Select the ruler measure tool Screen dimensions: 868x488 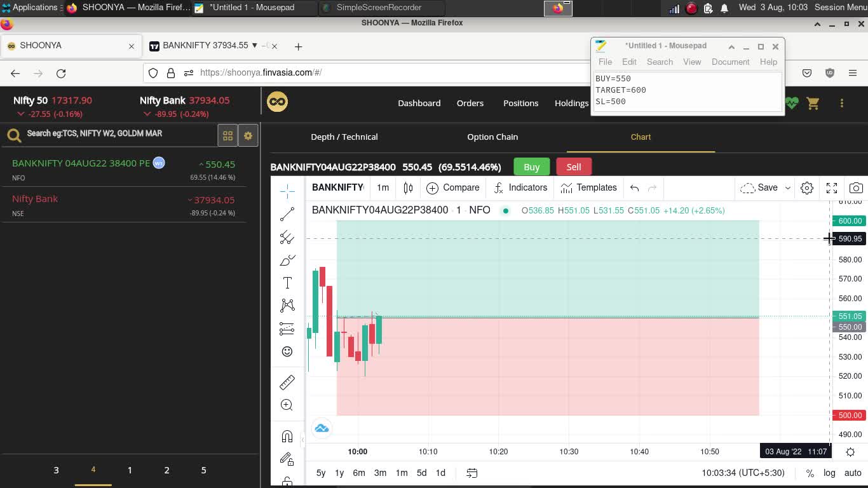coord(287,382)
